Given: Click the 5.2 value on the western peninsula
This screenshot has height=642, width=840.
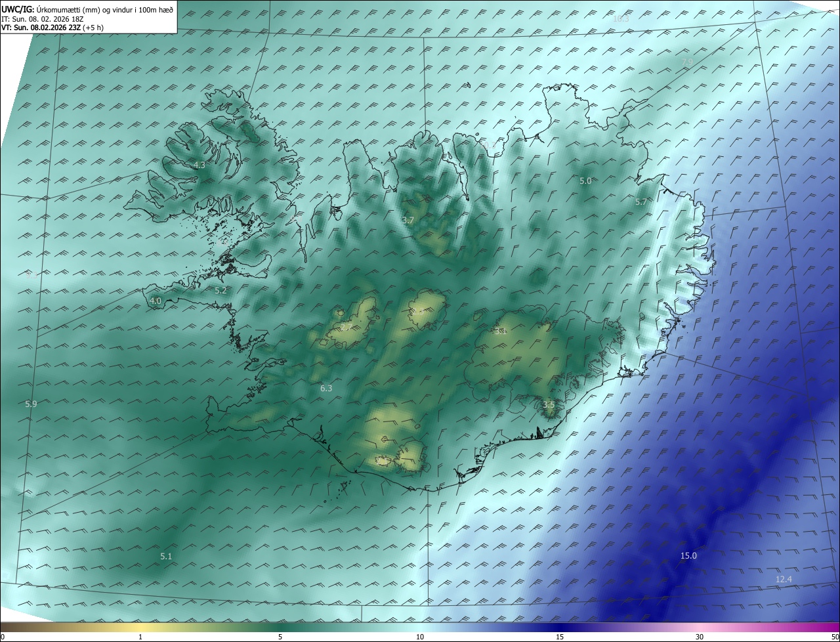Looking at the screenshot, I should [x=220, y=290].
